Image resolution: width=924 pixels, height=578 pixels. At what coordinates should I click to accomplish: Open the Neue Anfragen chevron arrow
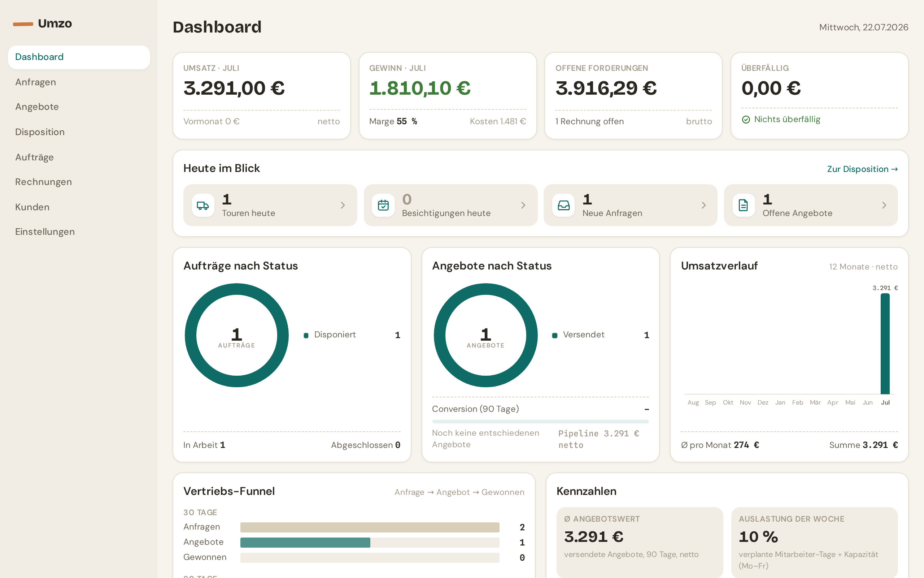point(704,205)
